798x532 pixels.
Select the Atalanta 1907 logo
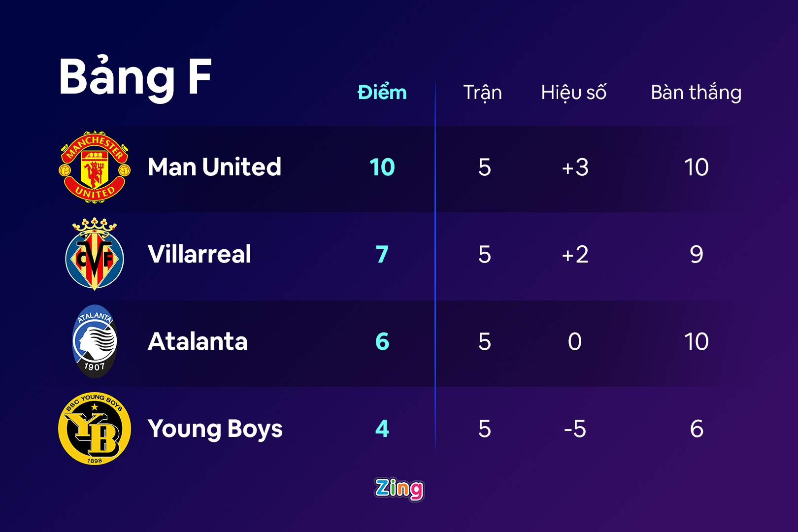click(x=95, y=341)
